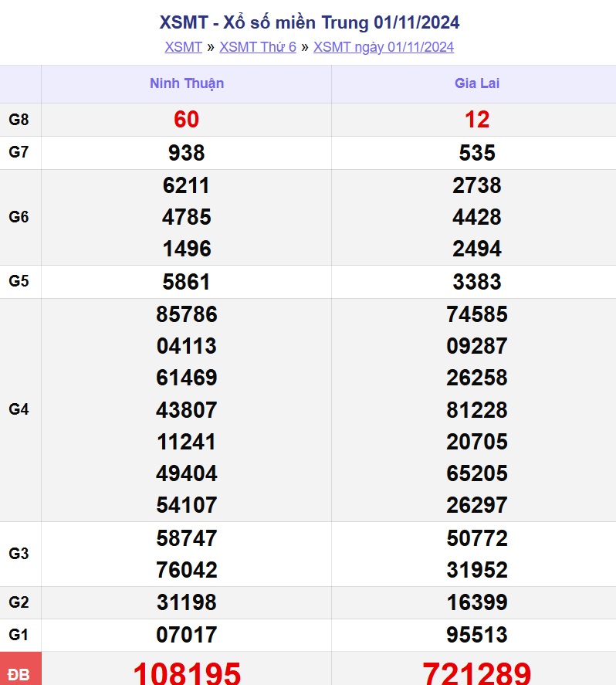Click Ninh Thuận G1 result 07017
Image resolution: width=616 pixels, height=685 pixels.
[x=187, y=635]
